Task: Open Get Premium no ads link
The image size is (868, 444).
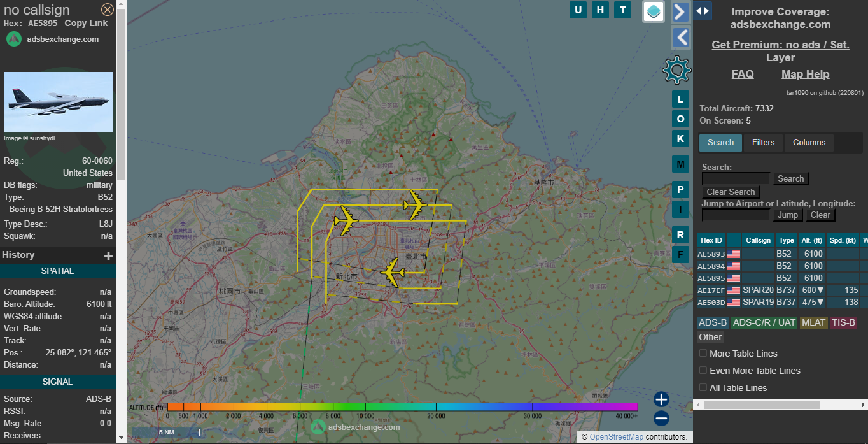Action: click(x=780, y=51)
